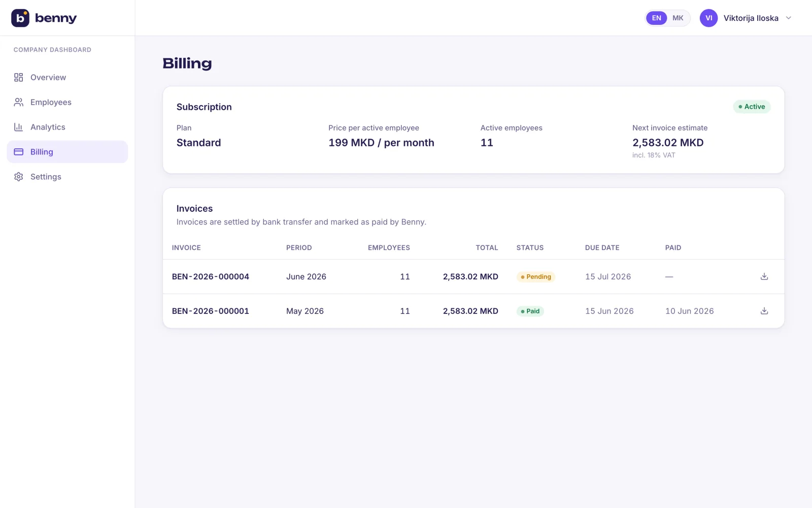This screenshot has width=812, height=508.
Task: Click the 15 Jun 2026 due date
Action: [610, 311]
